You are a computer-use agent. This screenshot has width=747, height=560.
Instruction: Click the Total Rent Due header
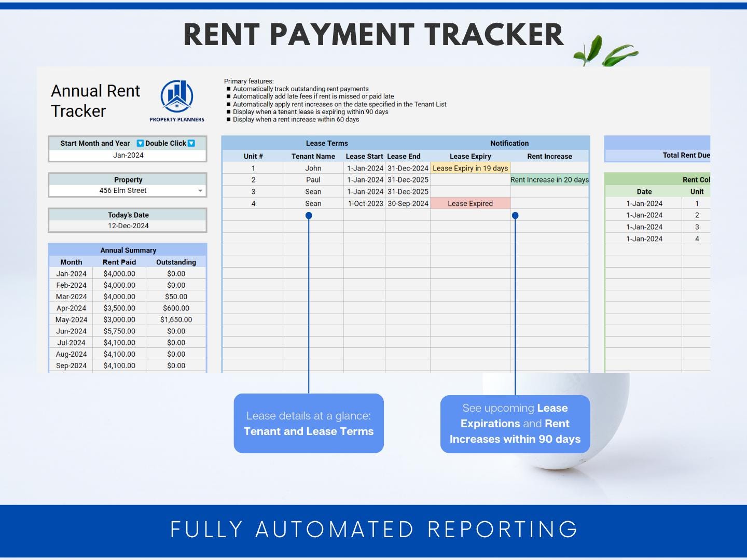click(686, 155)
